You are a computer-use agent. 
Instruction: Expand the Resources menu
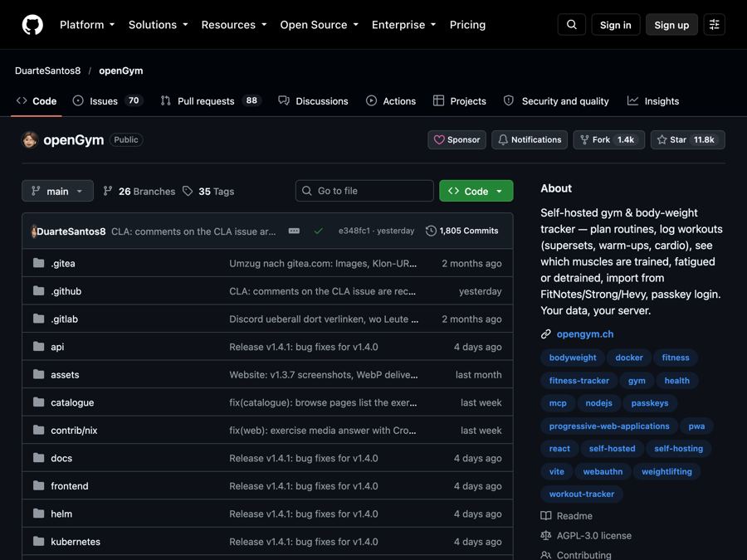point(234,25)
